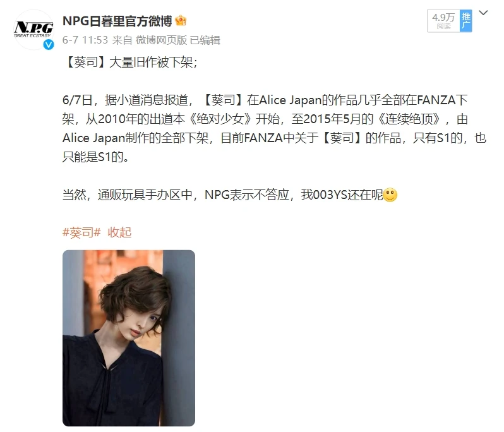
Task: Open the #葵司# hashtag topic
Action: (81, 232)
